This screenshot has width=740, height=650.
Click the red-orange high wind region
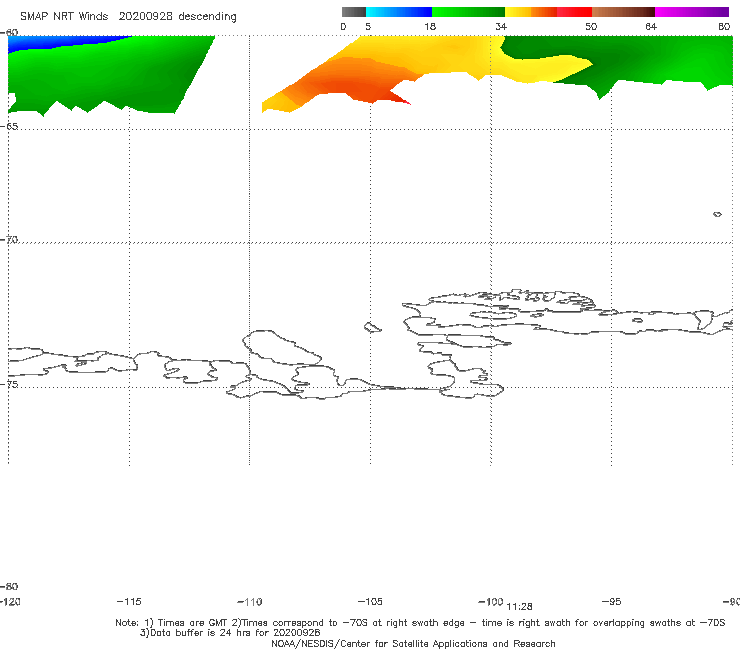352,83
